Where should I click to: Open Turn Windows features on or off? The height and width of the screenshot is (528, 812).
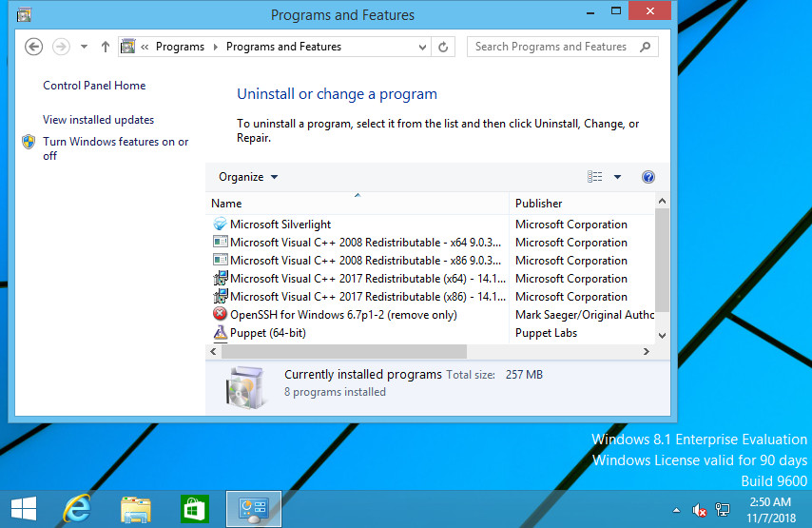(x=115, y=148)
